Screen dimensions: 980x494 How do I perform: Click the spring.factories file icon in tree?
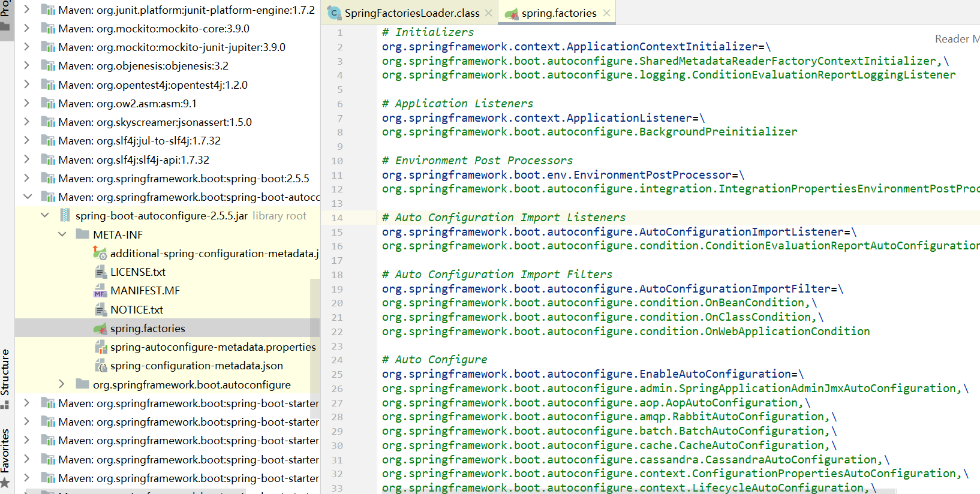(100, 329)
